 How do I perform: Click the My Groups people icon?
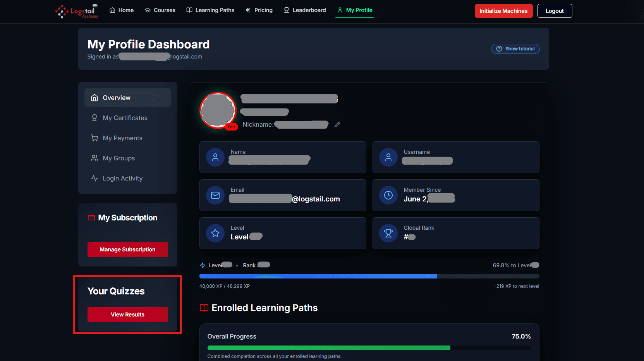(94, 158)
